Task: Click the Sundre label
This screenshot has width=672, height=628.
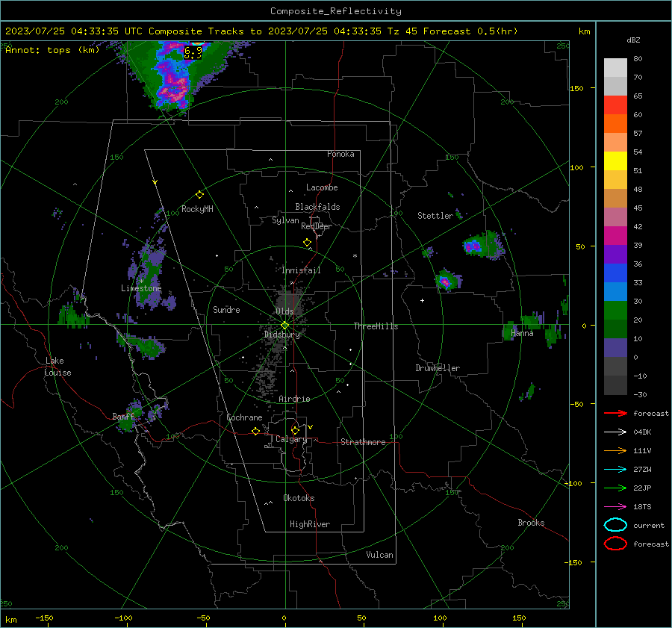Action: (226, 309)
